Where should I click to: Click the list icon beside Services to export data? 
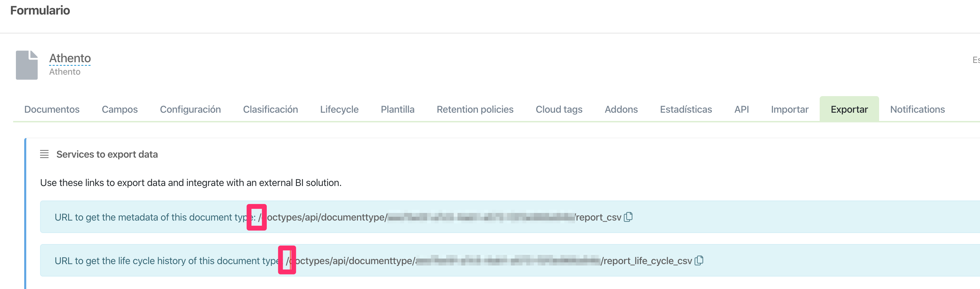click(x=44, y=154)
